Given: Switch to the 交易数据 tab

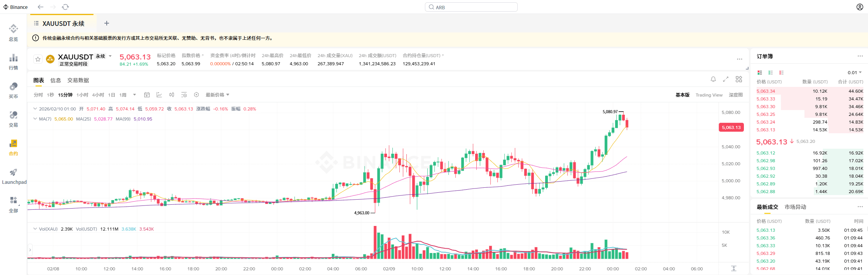Looking at the screenshot, I should coord(78,80).
